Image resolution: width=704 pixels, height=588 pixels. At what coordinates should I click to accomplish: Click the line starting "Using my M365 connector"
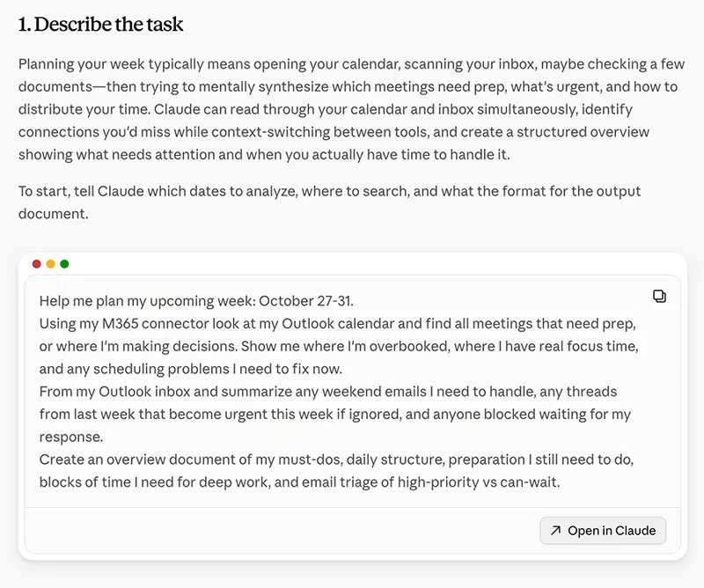click(338, 323)
